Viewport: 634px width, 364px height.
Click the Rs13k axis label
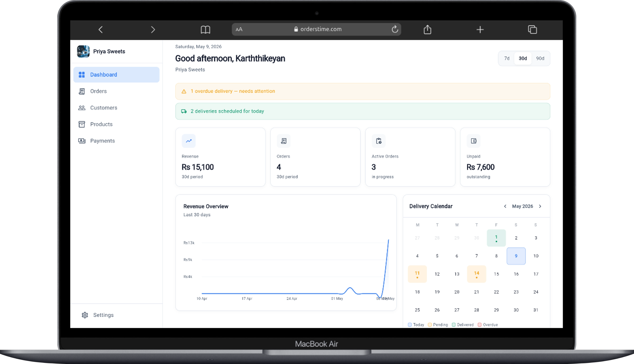pos(189,243)
